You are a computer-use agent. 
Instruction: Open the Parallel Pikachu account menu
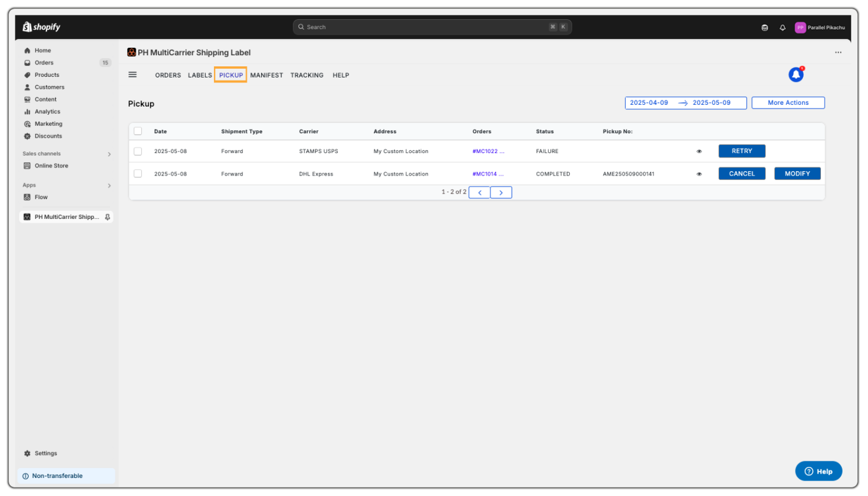(x=820, y=27)
